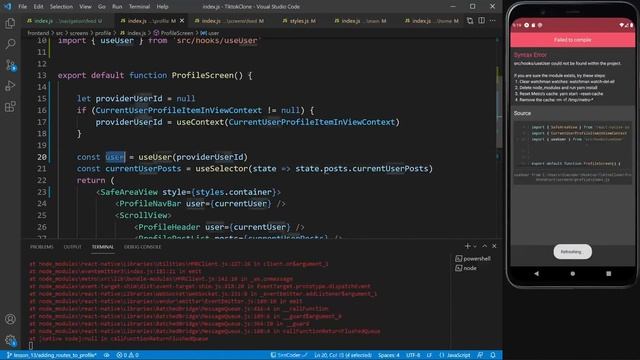Image resolution: width=640 pixels, height=360 pixels.
Task: Tap the Android emulator recents button
Action: 609,273
